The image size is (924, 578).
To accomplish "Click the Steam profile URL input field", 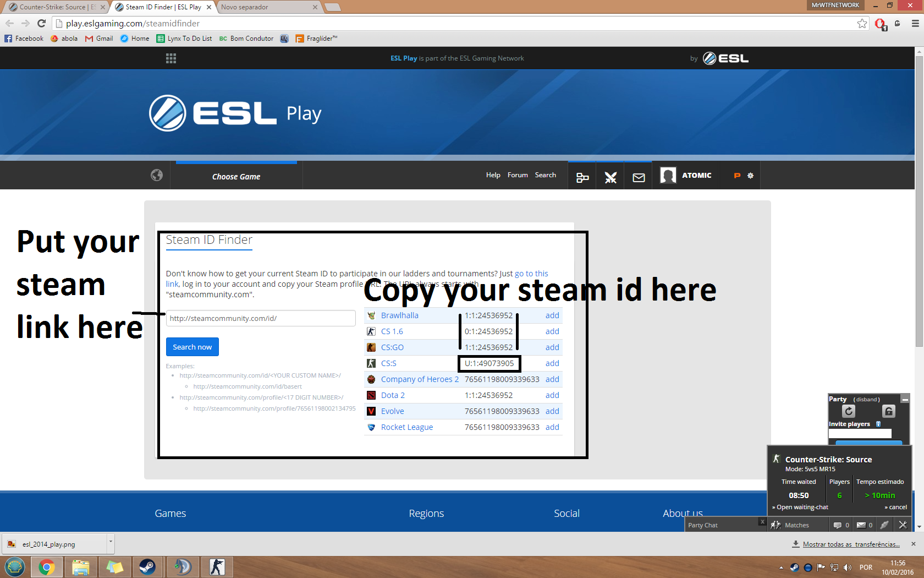I will click(261, 318).
